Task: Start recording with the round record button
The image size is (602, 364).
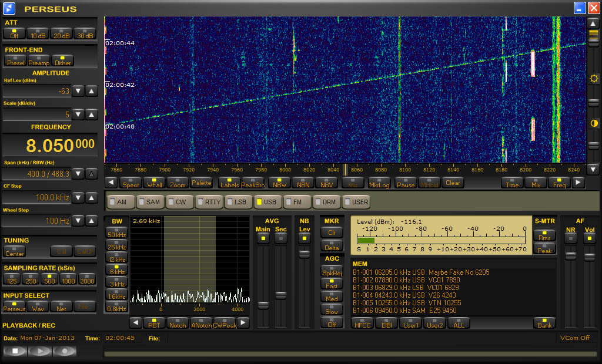Action: 65,351
